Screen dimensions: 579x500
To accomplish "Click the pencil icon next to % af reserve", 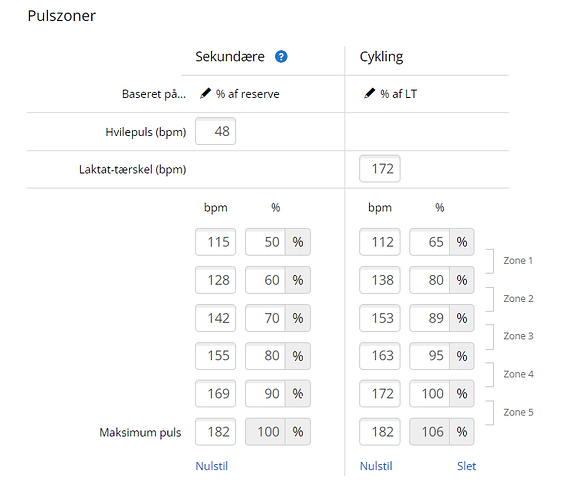I will (205, 93).
